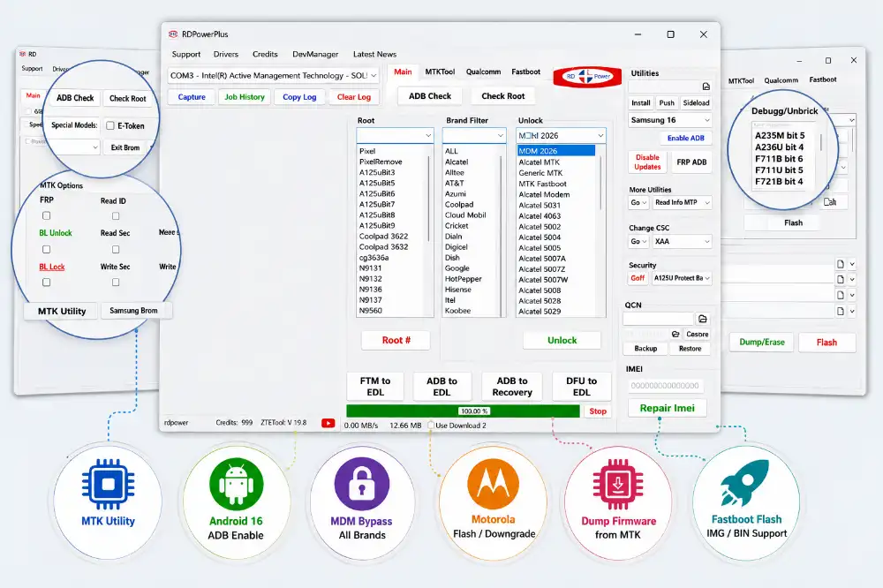Screen dimensions: 883x588
Task: Click the Android 16 robot icon
Action: [x=236, y=484]
